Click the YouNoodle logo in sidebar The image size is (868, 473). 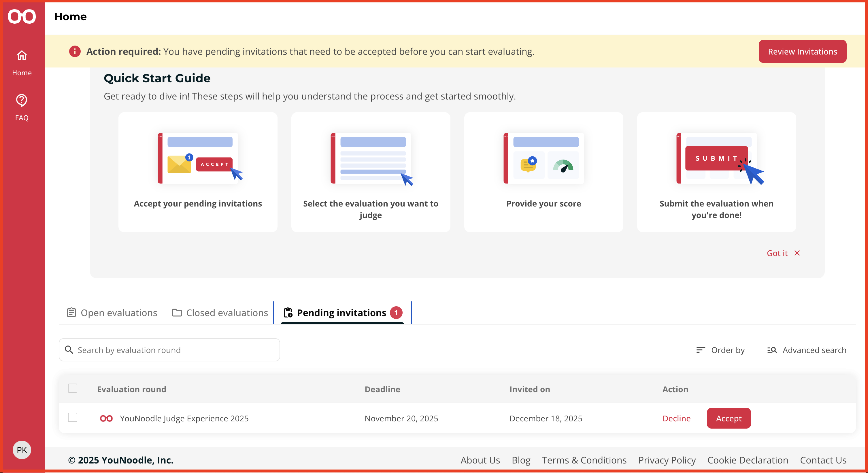coord(22,16)
